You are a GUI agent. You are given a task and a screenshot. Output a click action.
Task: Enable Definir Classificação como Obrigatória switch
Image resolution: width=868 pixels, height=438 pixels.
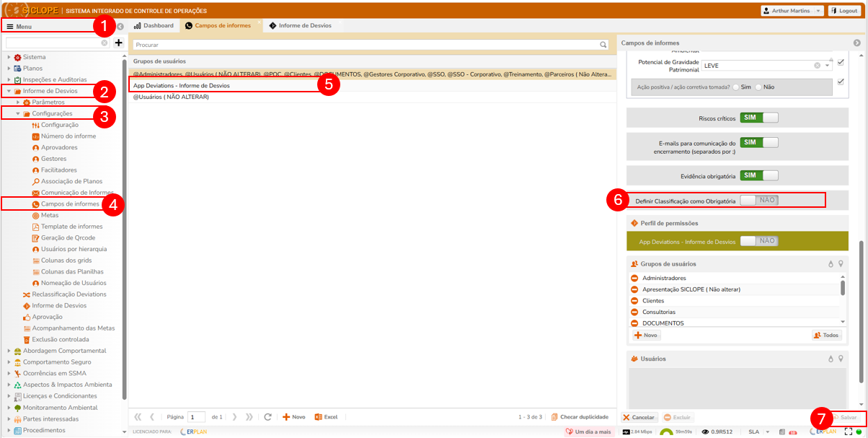(759, 201)
